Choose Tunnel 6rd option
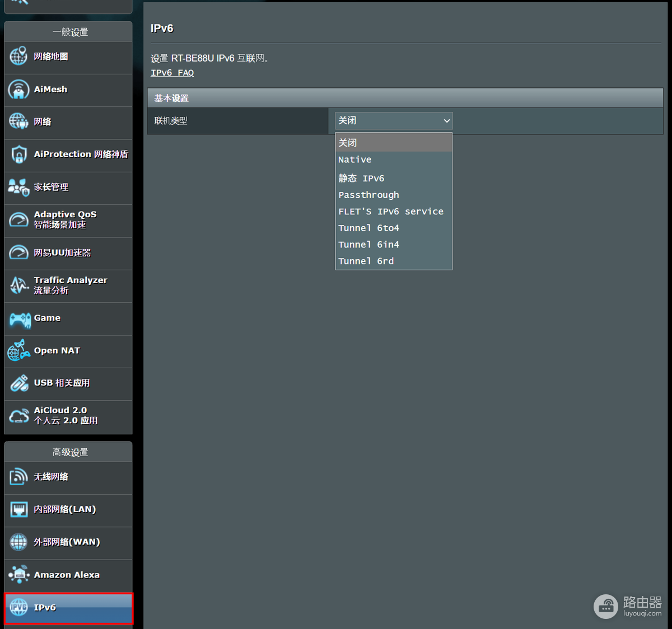 (394, 261)
